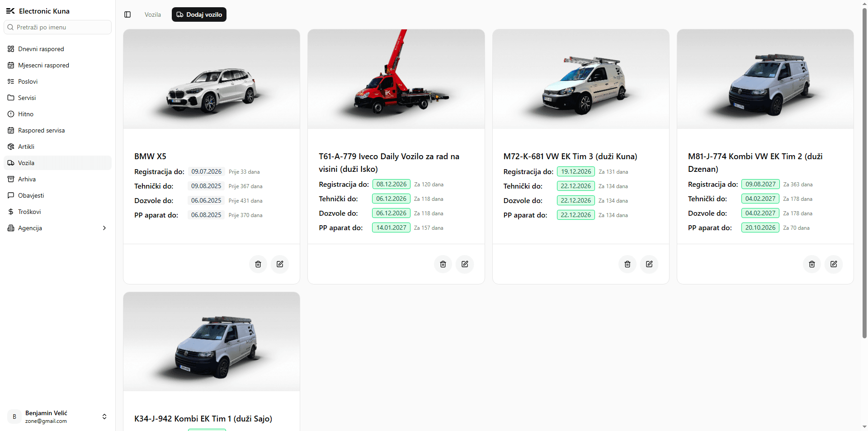The width and height of the screenshot is (868, 431).
Task: Open Servisi folder item
Action: [x=57, y=98]
